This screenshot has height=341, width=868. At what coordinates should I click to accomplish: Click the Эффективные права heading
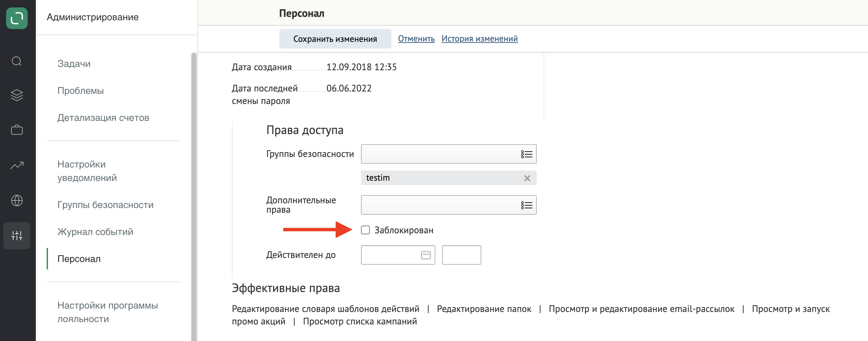[x=286, y=288]
